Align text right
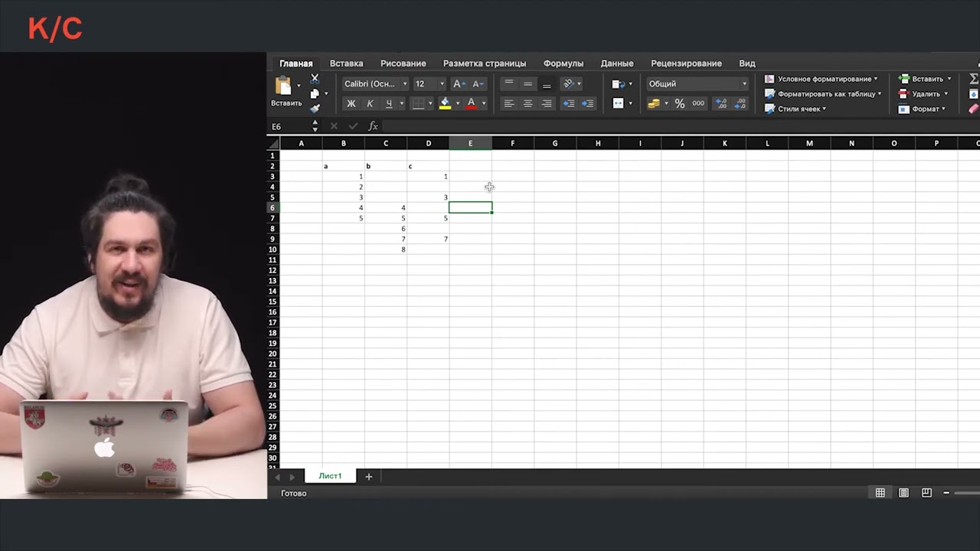 tap(547, 103)
